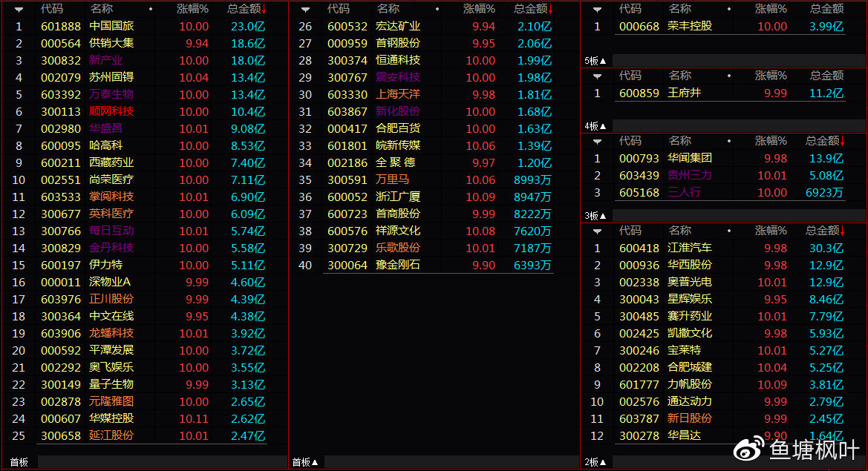Click stock 顺网科技
Image resolution: width=868 pixels, height=471 pixels.
[112, 112]
